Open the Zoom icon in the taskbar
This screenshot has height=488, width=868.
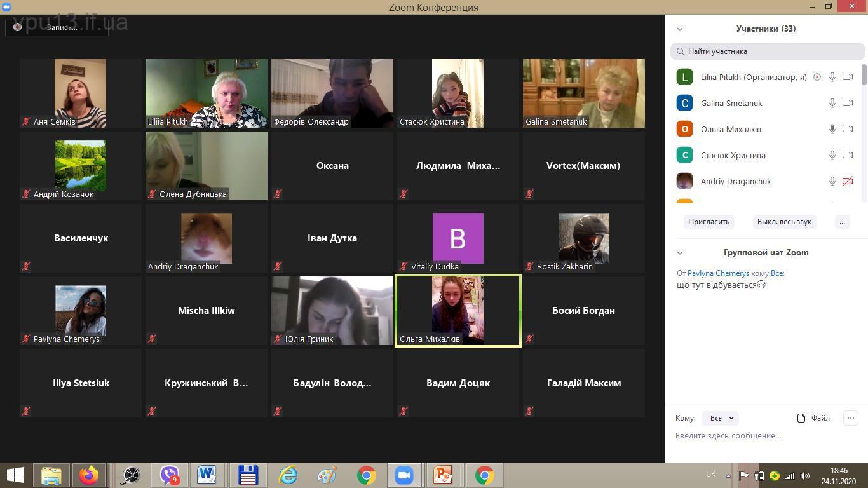coord(404,475)
